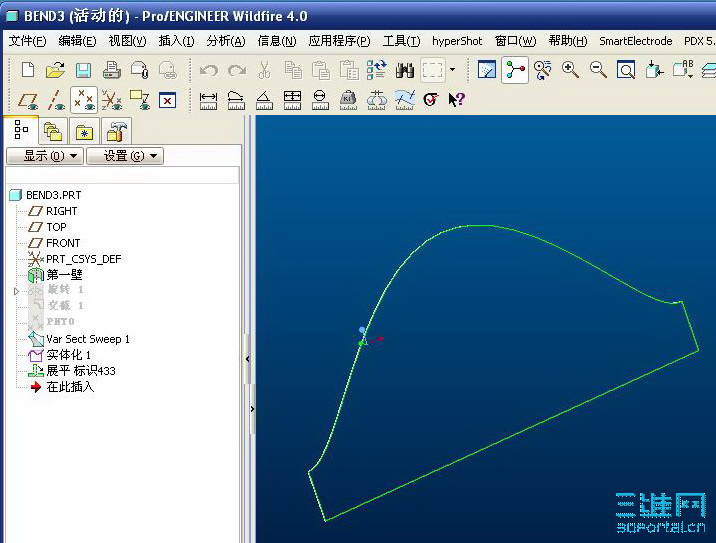Click the curvature analysis graph icon
Viewport: 716px width, 543px height.
[405, 100]
